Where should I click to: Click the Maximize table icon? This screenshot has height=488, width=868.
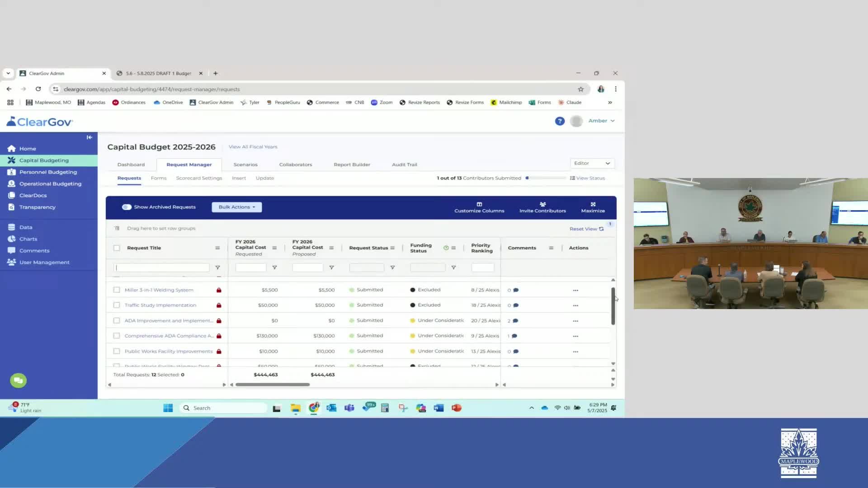click(x=593, y=204)
